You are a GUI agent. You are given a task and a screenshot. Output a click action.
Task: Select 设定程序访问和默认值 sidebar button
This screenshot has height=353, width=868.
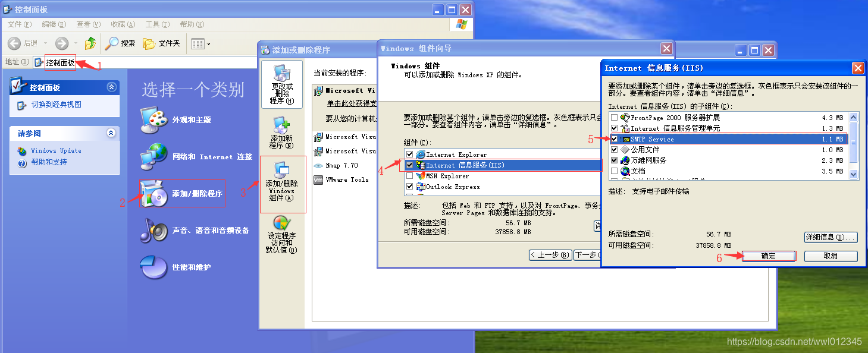282,235
